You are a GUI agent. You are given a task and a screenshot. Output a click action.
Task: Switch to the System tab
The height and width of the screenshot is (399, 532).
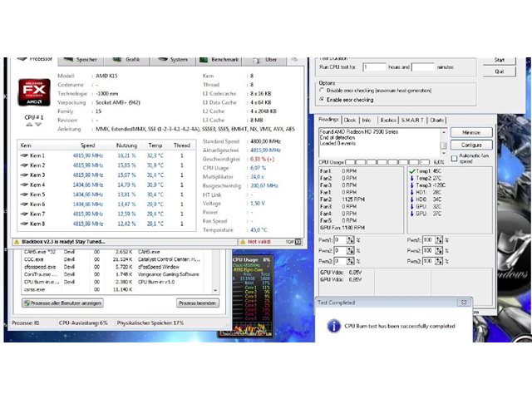(x=173, y=61)
